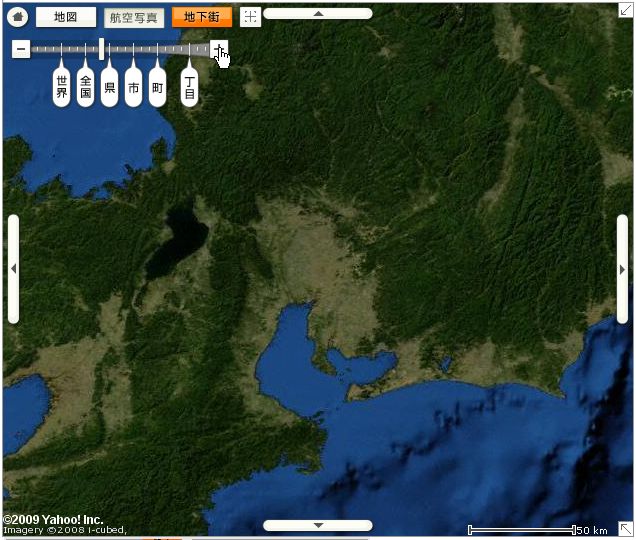The width and height of the screenshot is (636, 540).
Task: Expand map using top-right corner arrow
Action: click(x=625, y=10)
